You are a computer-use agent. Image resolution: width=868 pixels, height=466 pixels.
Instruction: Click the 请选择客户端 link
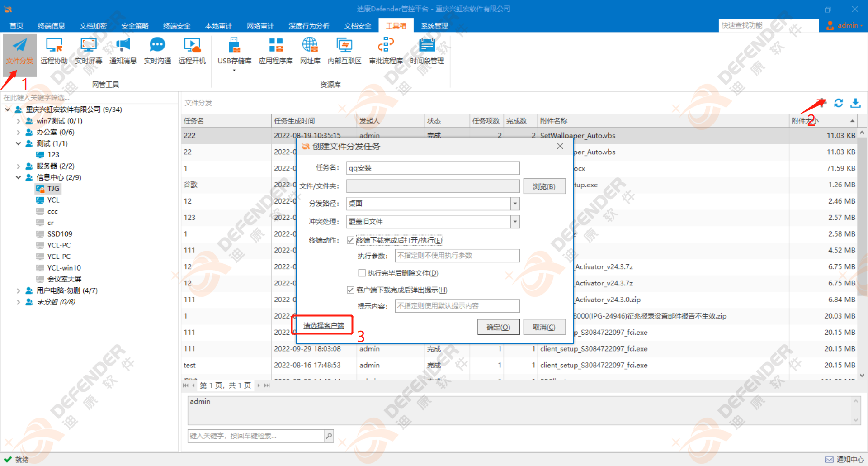click(x=324, y=326)
